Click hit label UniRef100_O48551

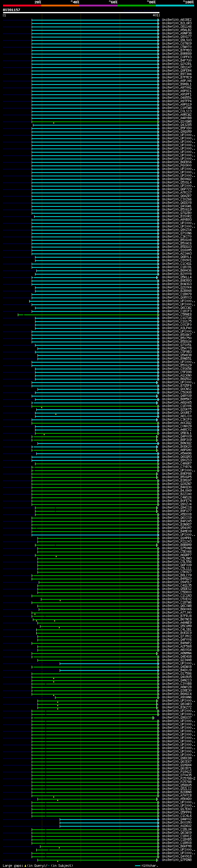coord(176,98)
